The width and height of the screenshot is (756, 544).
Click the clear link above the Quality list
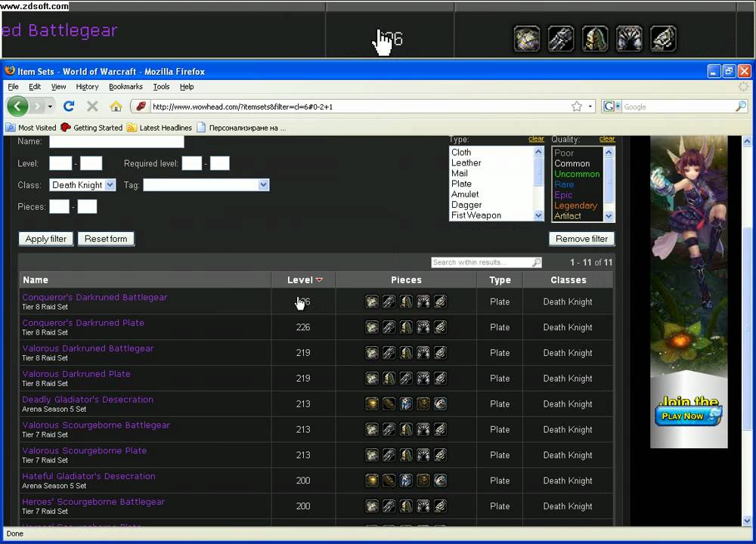pyautogui.click(x=607, y=139)
